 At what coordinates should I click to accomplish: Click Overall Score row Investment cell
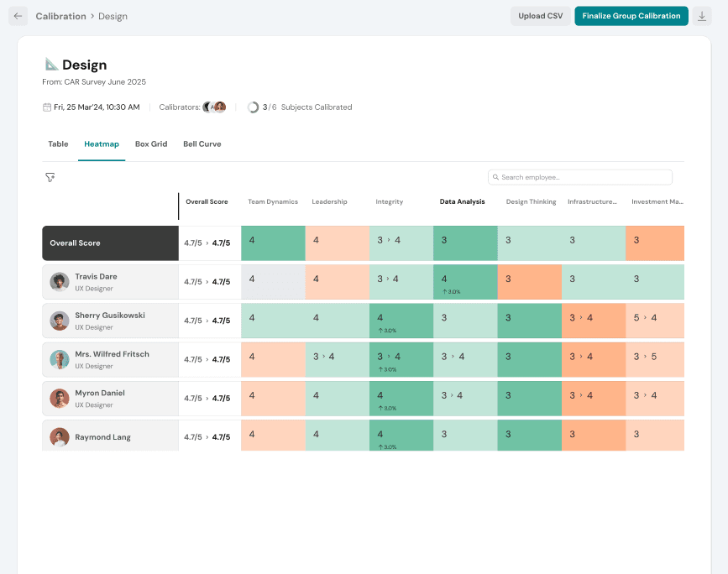(655, 243)
